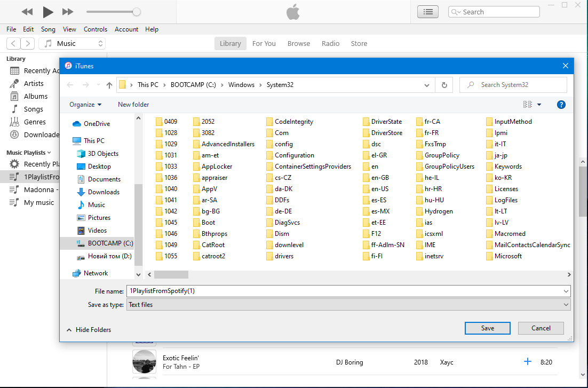Image resolution: width=588 pixels, height=388 pixels.
Task: Click Windows in the address path
Action: (241, 85)
